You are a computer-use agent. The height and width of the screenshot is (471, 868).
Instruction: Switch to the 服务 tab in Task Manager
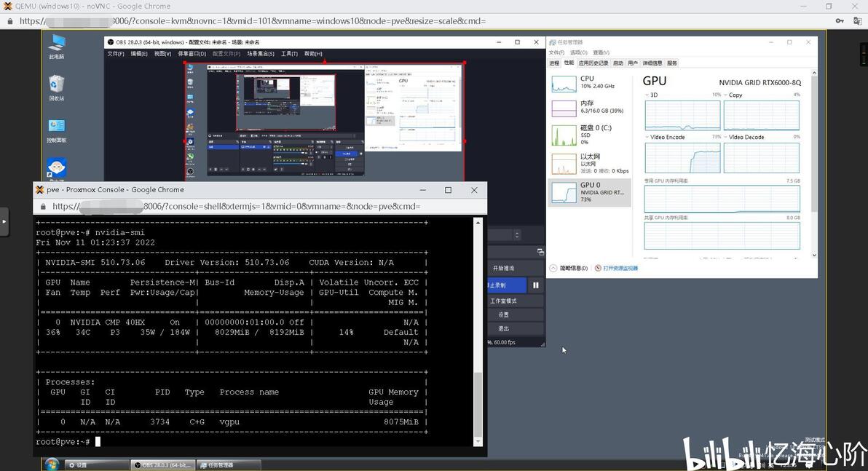pyautogui.click(x=671, y=63)
